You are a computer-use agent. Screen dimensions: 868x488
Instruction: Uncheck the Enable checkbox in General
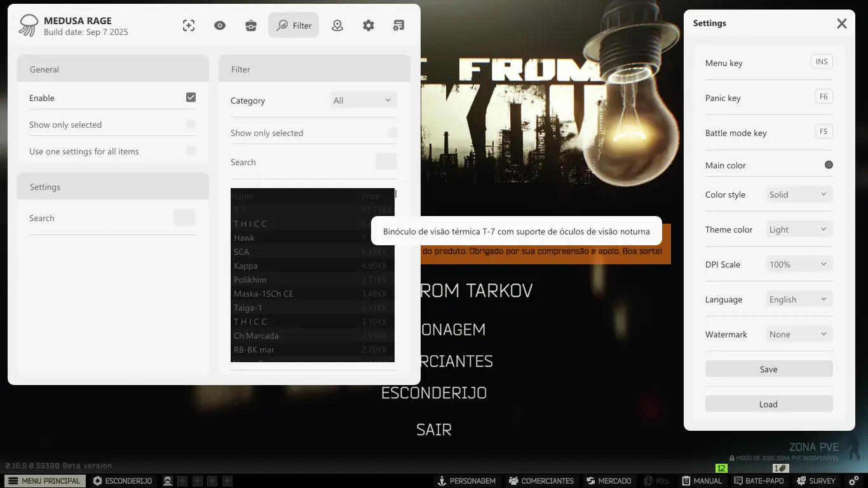(191, 97)
